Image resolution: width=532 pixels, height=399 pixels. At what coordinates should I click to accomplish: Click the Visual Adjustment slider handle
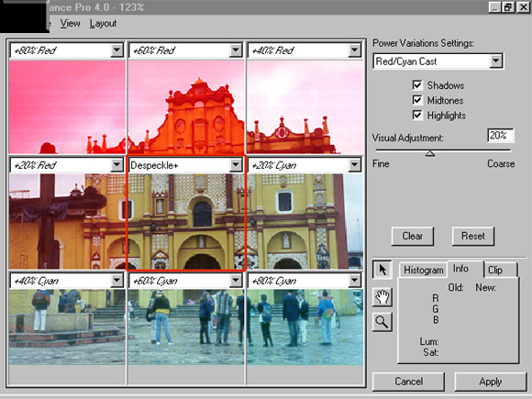tap(430, 154)
